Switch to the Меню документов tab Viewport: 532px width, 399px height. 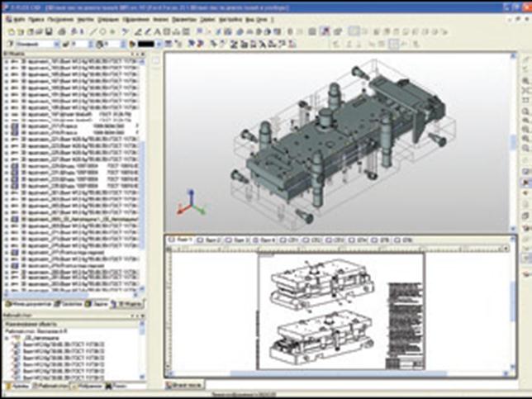click(x=28, y=304)
